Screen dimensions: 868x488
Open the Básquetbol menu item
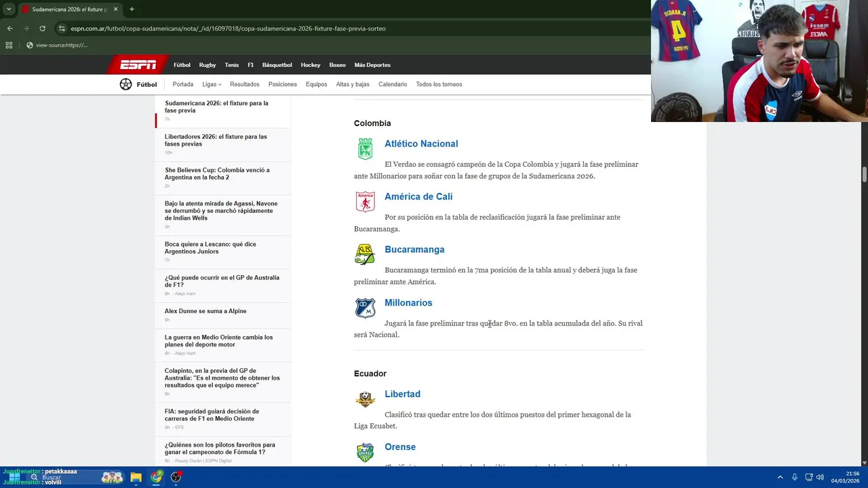pos(277,65)
